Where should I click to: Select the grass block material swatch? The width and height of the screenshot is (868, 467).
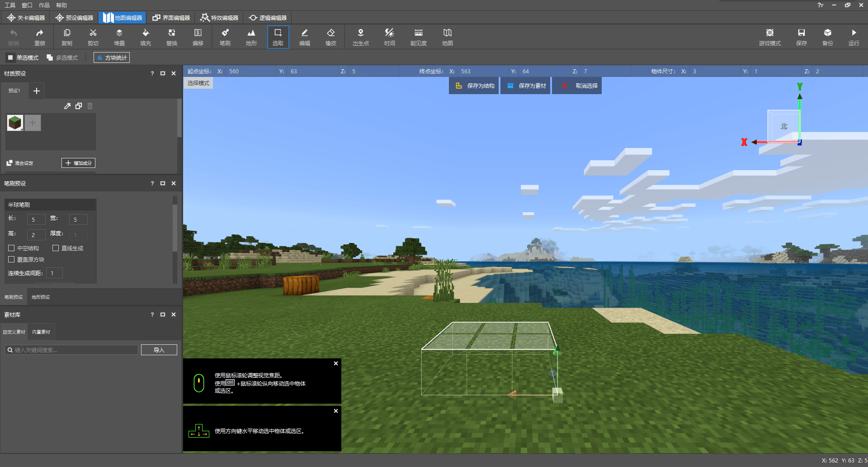15,123
